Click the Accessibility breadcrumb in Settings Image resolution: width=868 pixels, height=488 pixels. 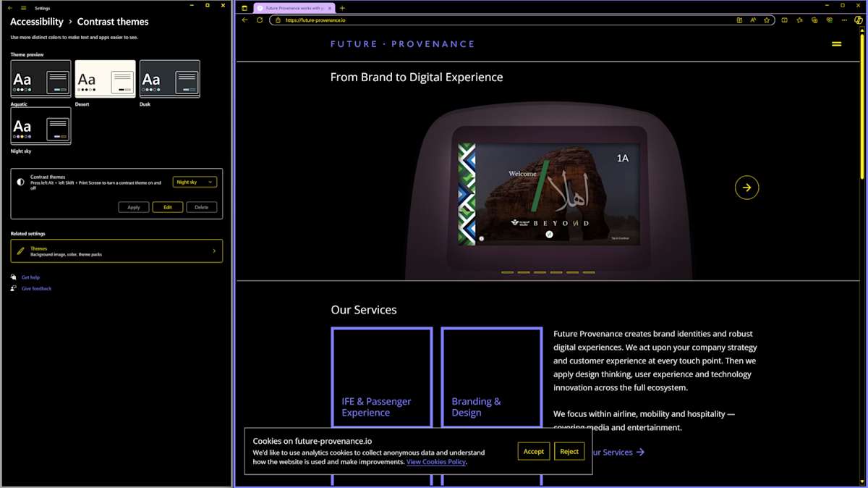pos(37,22)
